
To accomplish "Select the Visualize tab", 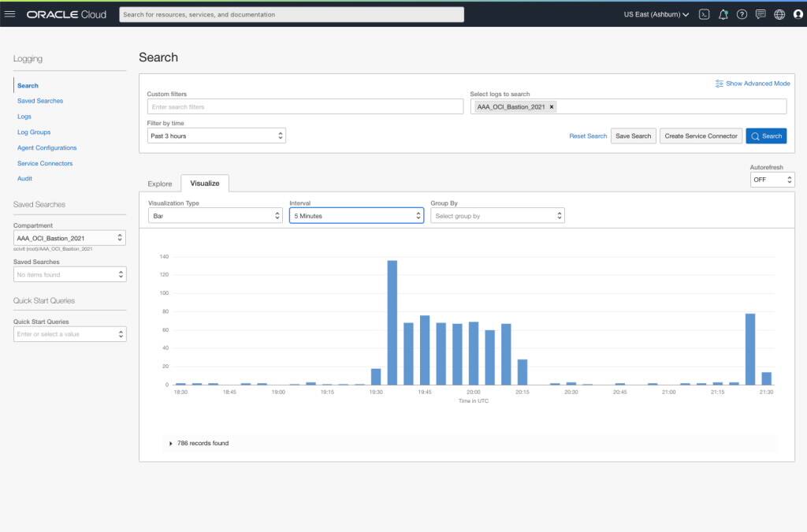I will 204,183.
